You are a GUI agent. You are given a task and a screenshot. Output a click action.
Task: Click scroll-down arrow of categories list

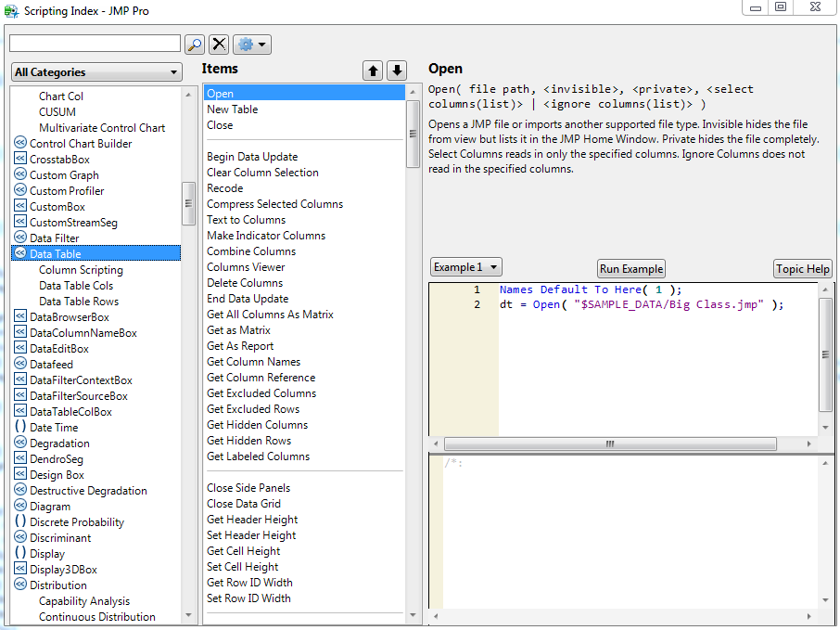click(188, 615)
